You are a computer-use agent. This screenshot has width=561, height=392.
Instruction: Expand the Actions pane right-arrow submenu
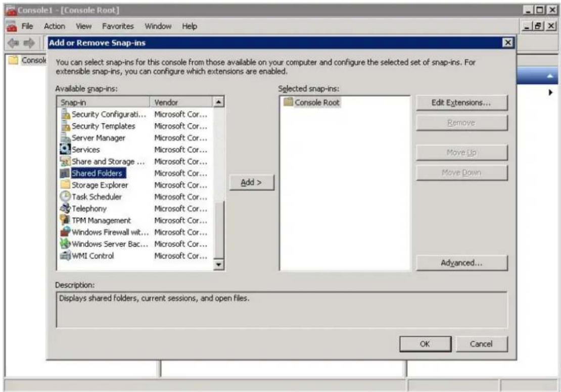(x=550, y=92)
